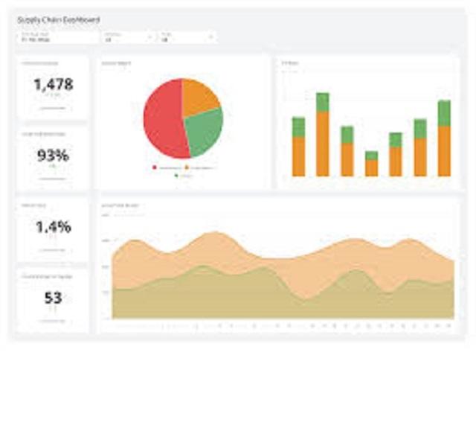Click the green slice of the pie chart
The width and height of the screenshot is (476, 448).
click(x=205, y=131)
